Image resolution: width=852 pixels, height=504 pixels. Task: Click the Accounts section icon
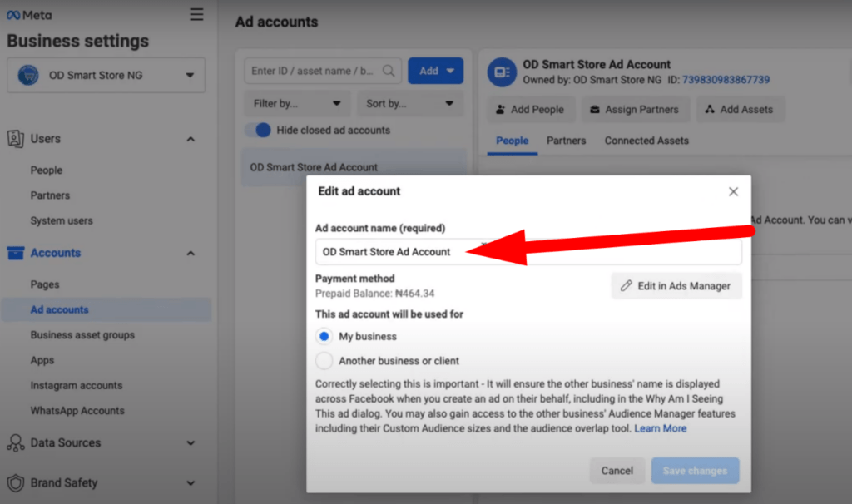15,253
